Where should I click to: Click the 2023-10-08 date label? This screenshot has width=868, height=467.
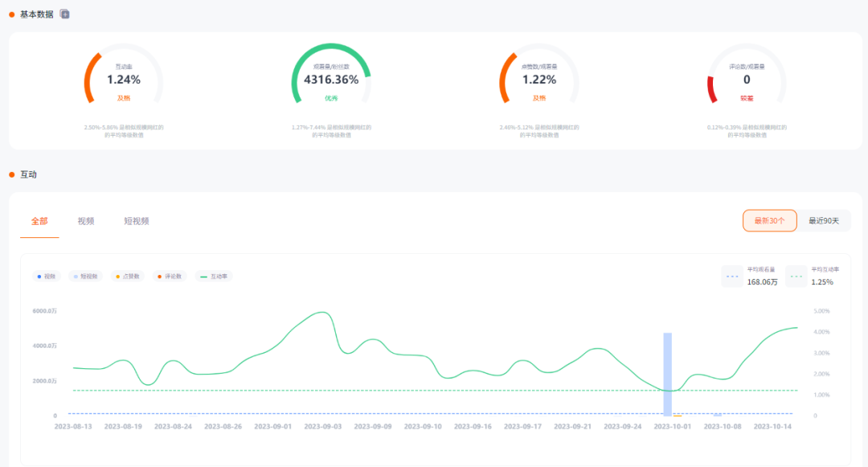pyautogui.click(x=723, y=427)
